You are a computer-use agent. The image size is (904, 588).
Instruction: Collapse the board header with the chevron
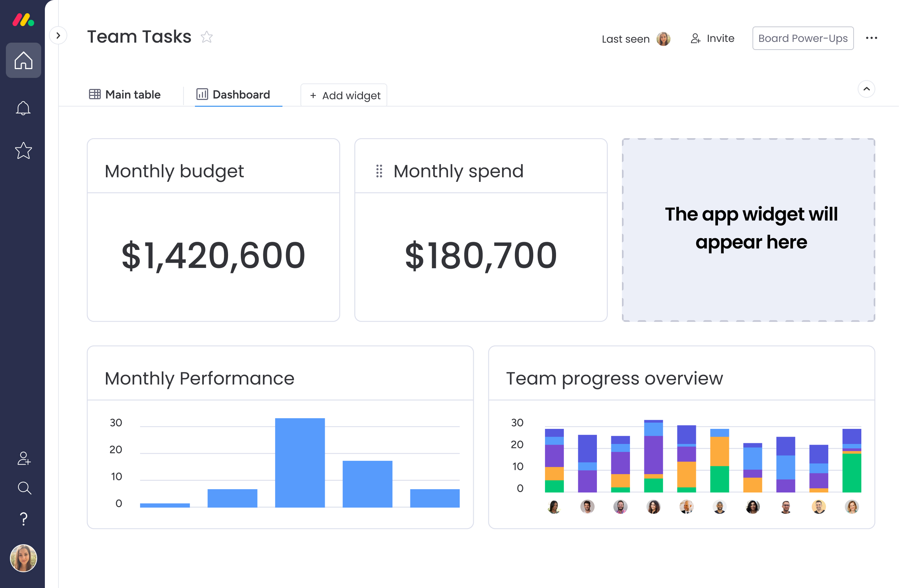[866, 89]
